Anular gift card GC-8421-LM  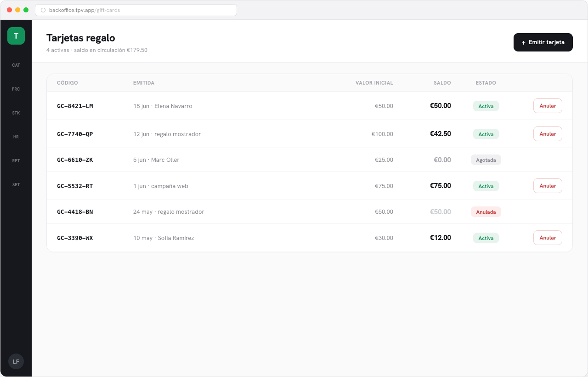(x=548, y=106)
